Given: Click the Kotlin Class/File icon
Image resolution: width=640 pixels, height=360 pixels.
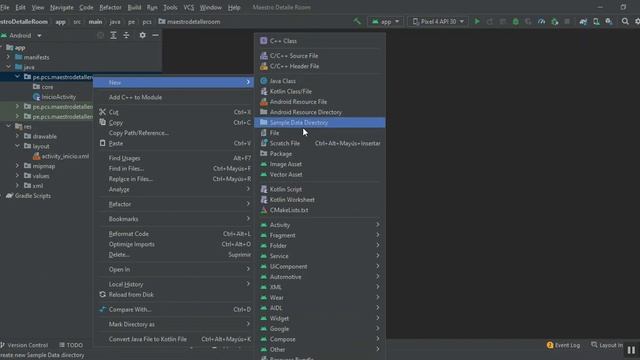Looking at the screenshot, I should click(264, 91).
